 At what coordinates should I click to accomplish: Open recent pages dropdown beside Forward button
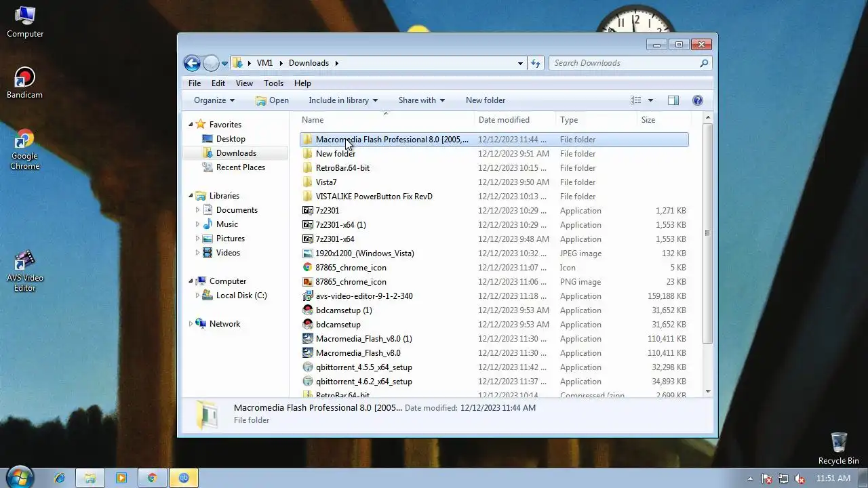[x=225, y=64]
